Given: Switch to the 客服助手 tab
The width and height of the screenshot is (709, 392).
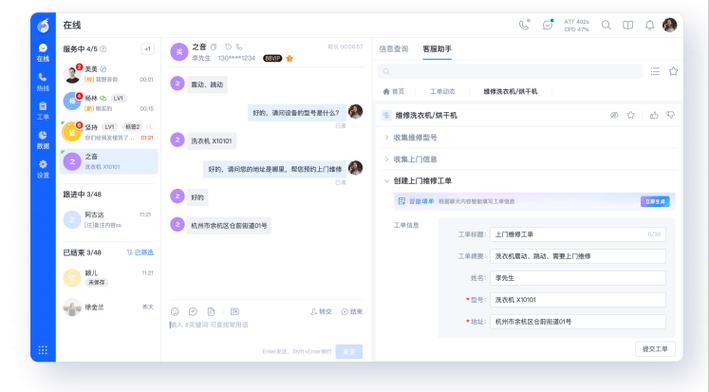Looking at the screenshot, I should (437, 49).
